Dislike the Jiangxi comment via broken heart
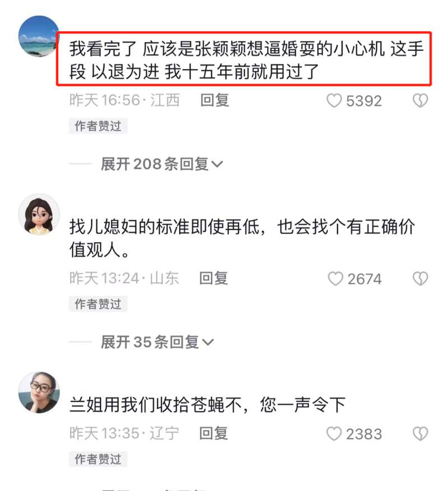This screenshot has height=491, width=448. [x=420, y=101]
